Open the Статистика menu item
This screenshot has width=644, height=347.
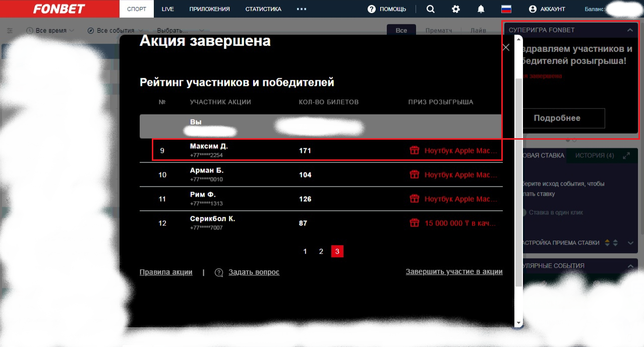click(263, 9)
